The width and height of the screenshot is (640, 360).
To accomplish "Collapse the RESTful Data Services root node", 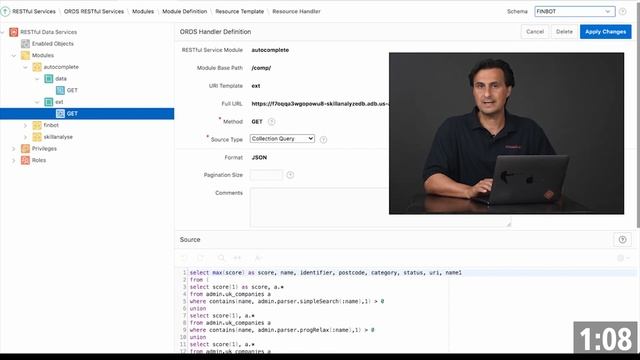I will [2, 32].
